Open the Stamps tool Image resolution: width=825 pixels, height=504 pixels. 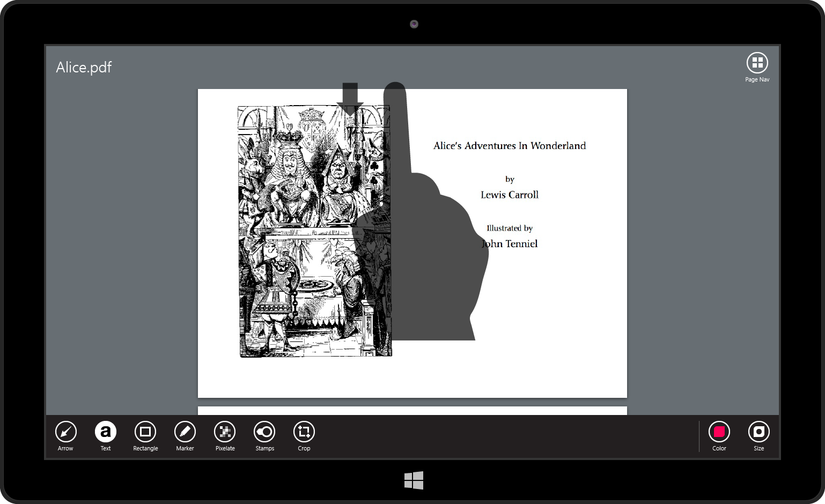(x=264, y=432)
